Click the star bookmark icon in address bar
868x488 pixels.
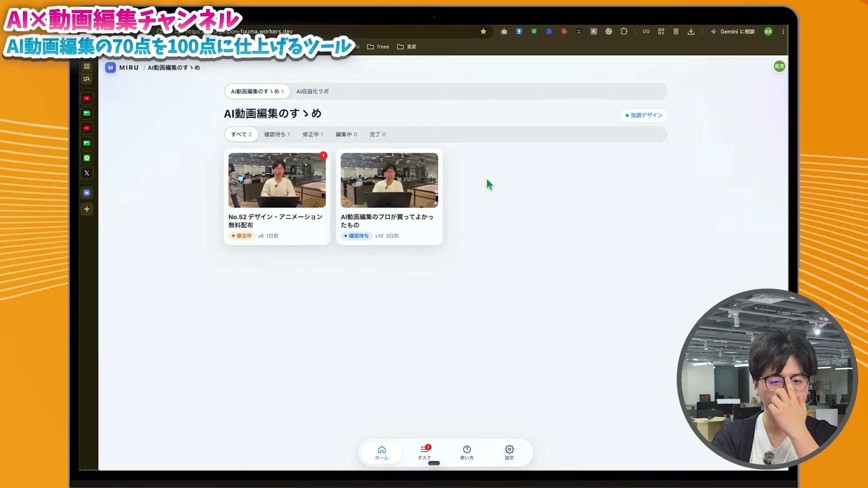tap(483, 31)
